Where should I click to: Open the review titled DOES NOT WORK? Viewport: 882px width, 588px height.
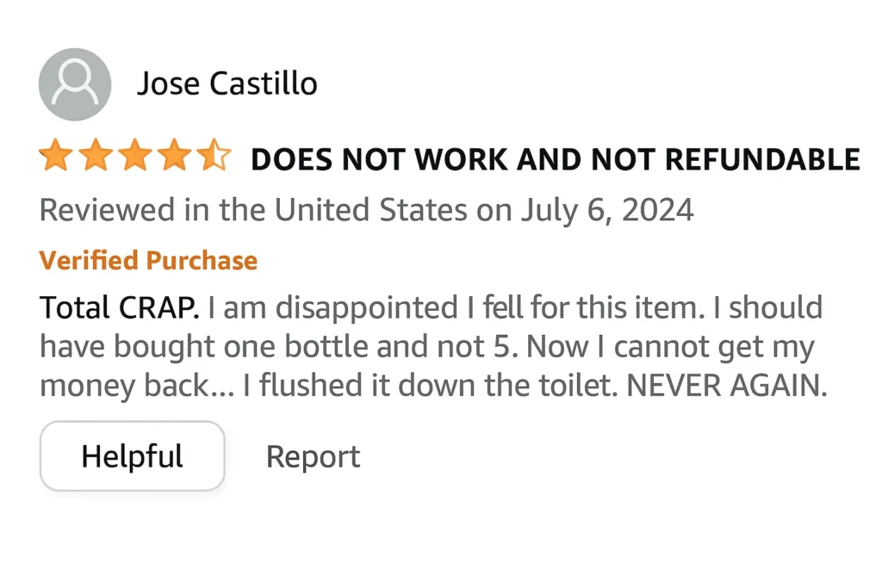point(554,158)
